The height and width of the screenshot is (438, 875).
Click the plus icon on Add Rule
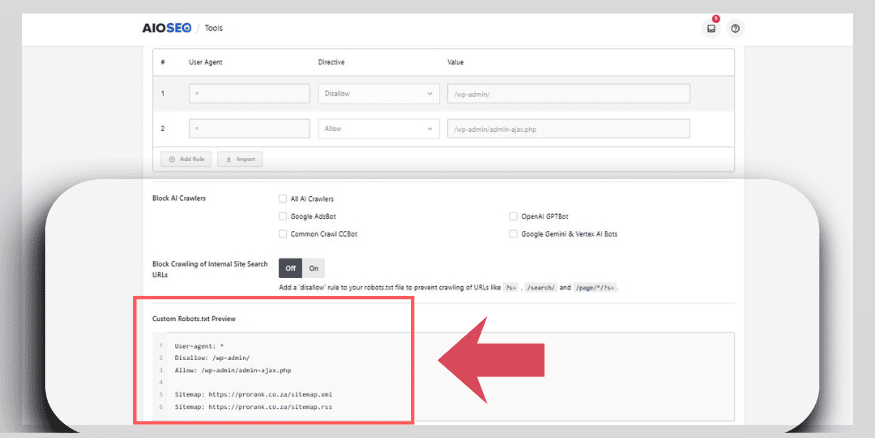point(172,159)
